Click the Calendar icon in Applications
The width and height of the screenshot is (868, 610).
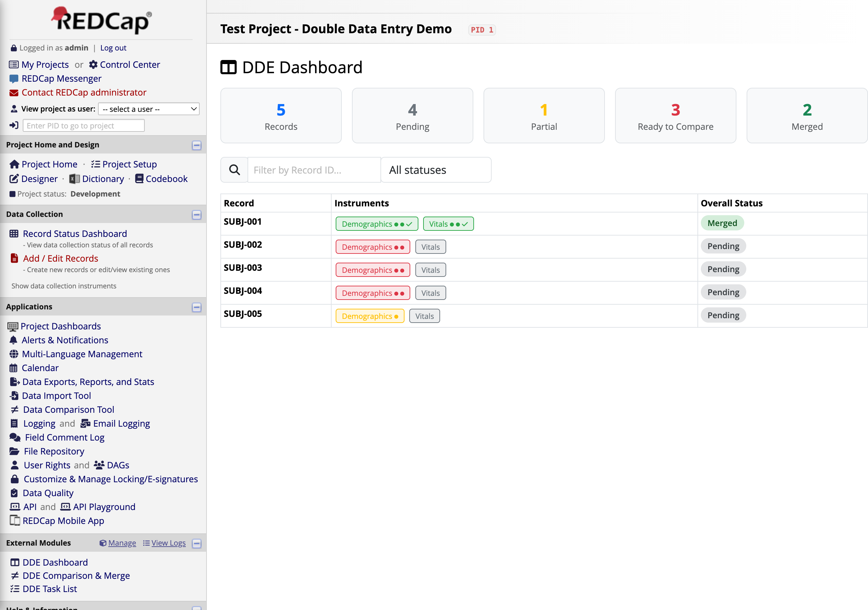[x=13, y=368]
